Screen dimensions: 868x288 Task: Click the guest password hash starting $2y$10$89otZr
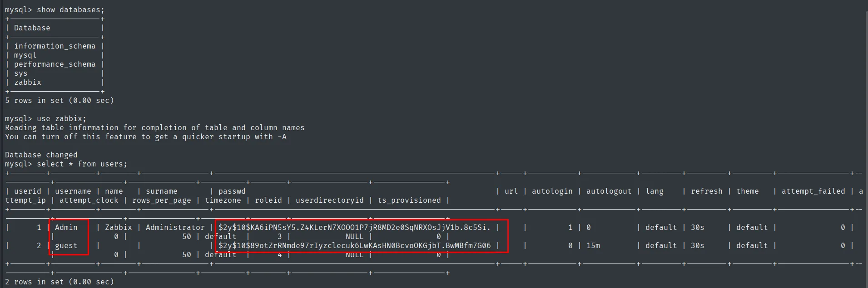point(354,246)
